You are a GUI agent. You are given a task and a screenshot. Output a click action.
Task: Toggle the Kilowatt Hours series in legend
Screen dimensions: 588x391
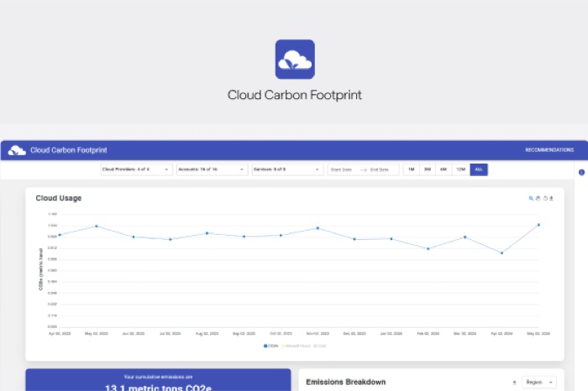click(296, 346)
